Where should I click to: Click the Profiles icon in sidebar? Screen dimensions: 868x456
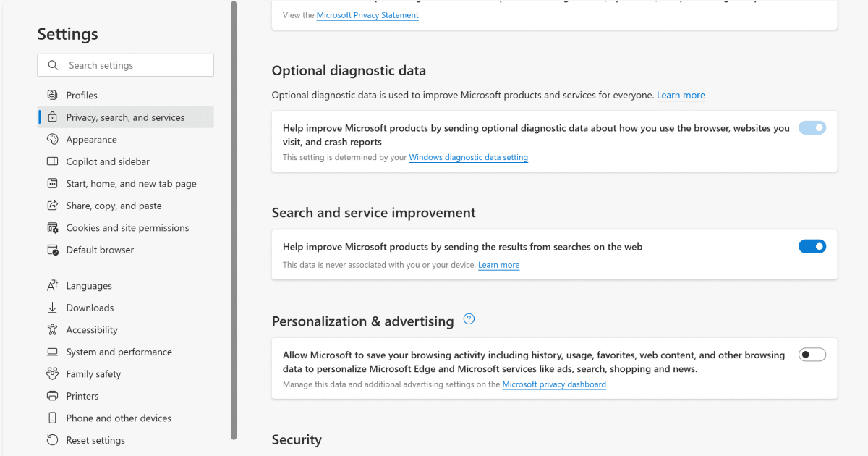coord(52,95)
